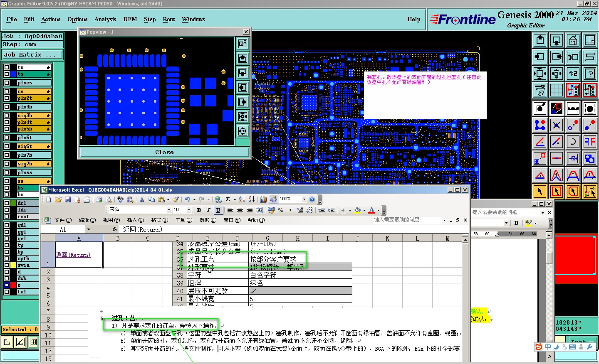Open Excel zoom 100% dropdown
599x364 pixels.
pyautogui.click(x=304, y=199)
